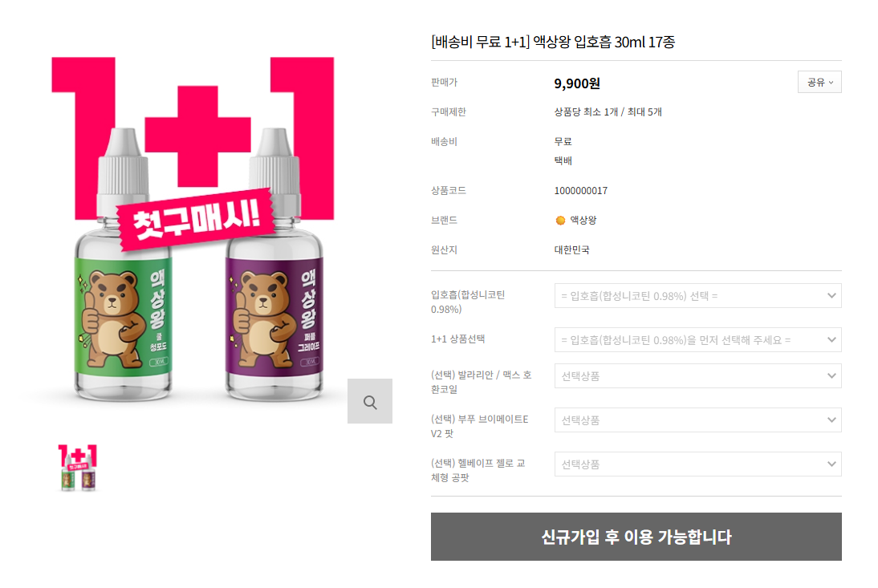Click the magnifier zoom icon on product image

click(x=369, y=401)
